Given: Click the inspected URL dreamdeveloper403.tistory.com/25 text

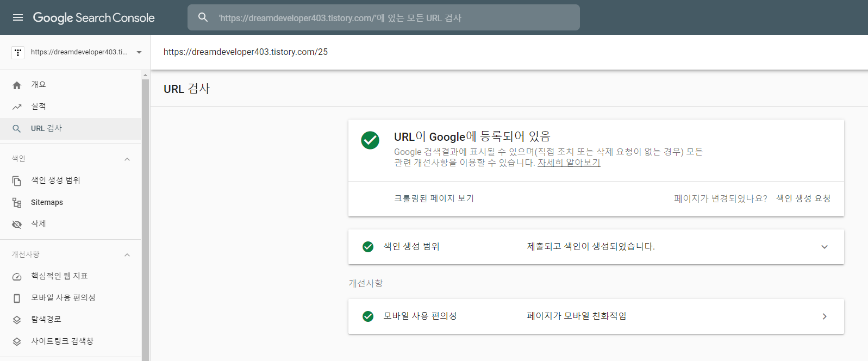Looking at the screenshot, I should point(246,52).
